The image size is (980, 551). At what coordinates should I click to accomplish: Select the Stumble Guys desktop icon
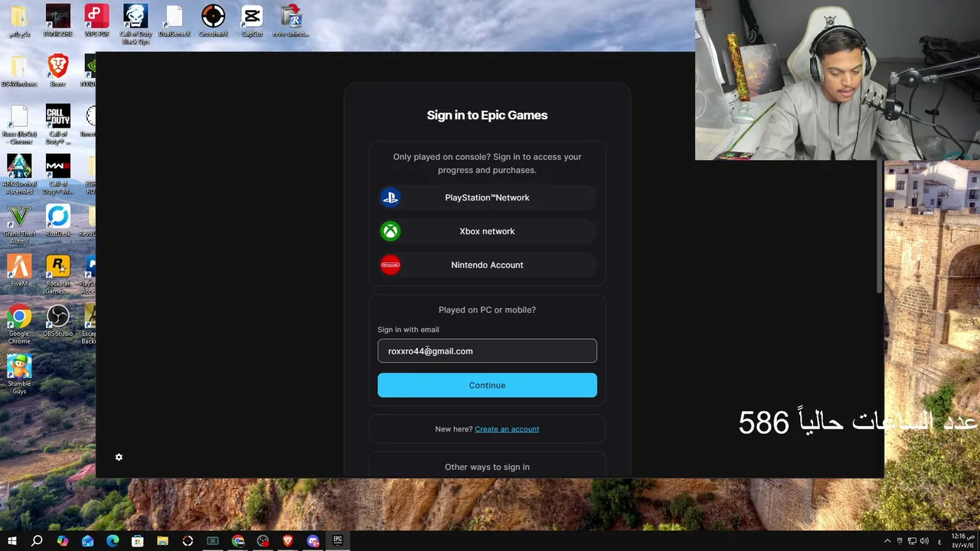coord(19,374)
